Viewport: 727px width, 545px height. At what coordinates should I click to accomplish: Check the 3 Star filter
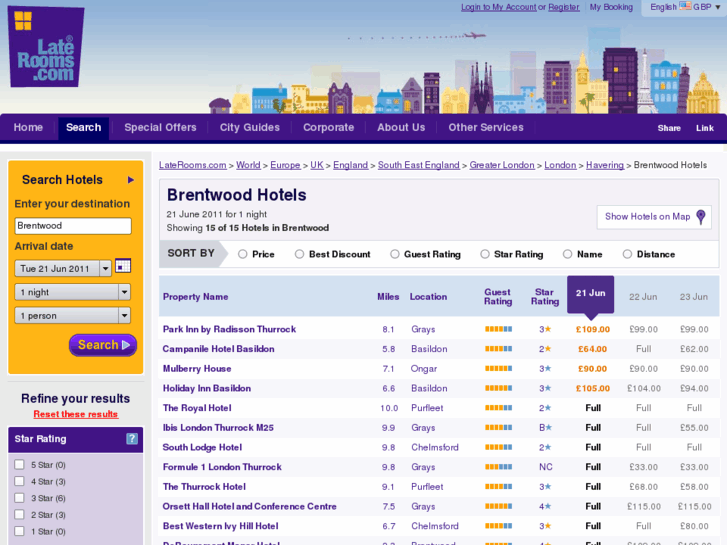pos(19,498)
